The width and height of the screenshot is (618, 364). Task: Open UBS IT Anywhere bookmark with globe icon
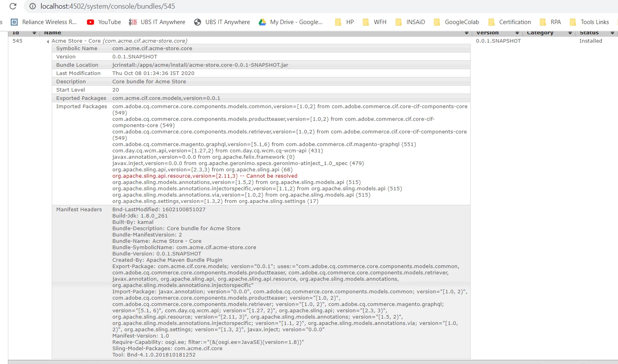[x=222, y=22]
